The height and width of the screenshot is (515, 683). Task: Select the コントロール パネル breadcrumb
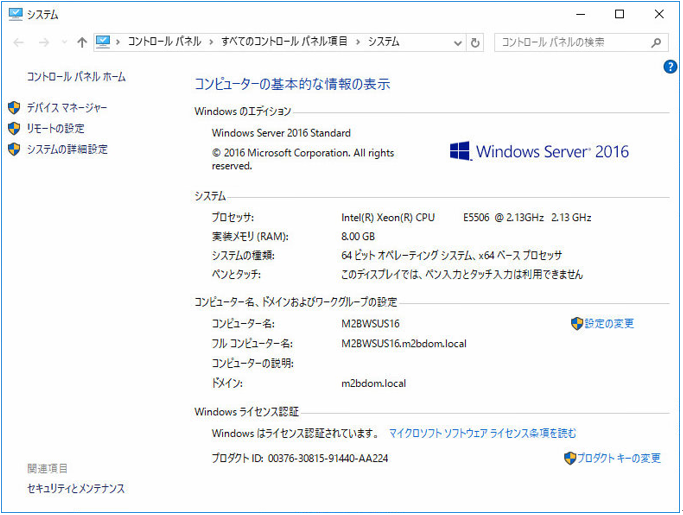[x=164, y=42]
